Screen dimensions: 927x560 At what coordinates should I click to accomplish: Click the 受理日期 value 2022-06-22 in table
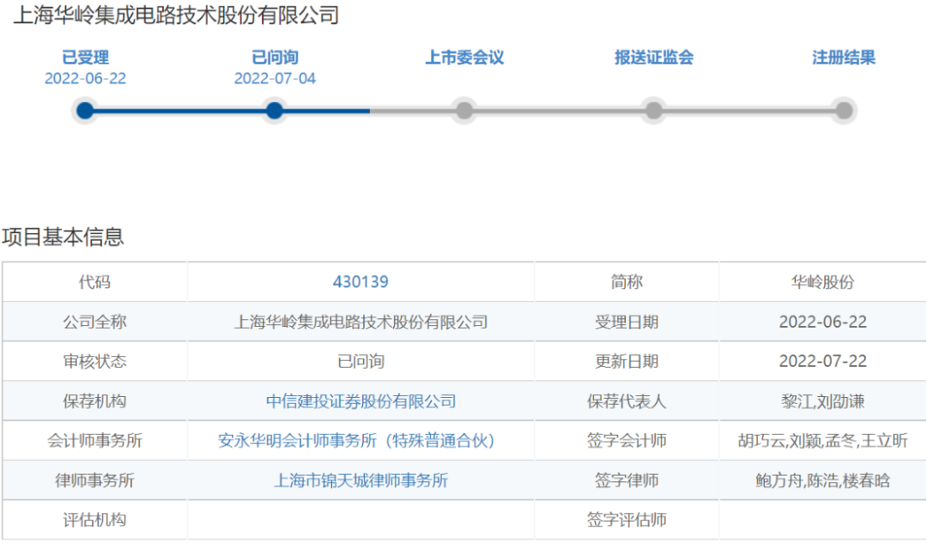tap(823, 322)
